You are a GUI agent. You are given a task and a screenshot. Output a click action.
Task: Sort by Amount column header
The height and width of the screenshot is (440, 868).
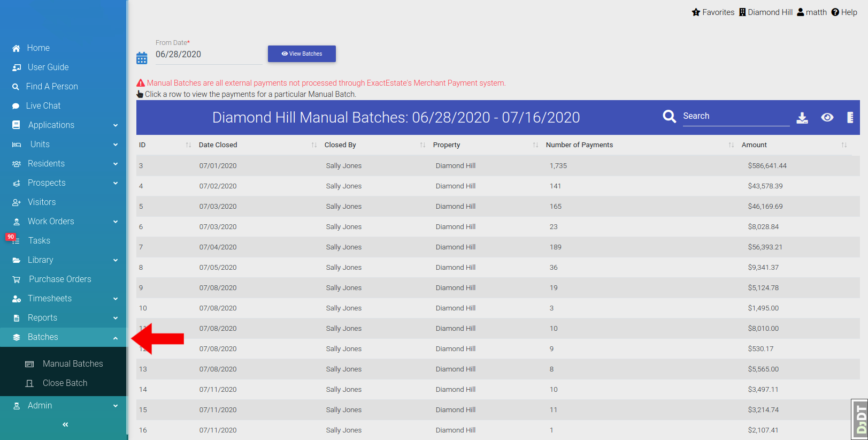point(794,145)
